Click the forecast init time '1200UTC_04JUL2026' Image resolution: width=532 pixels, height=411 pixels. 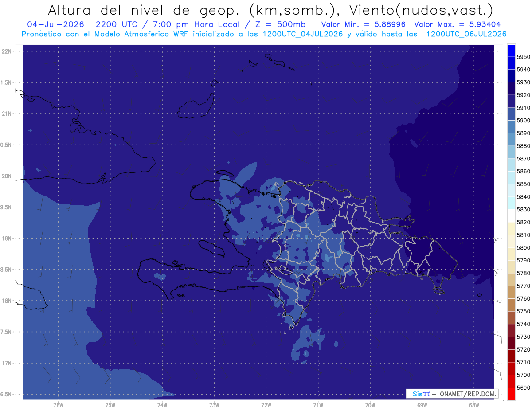pos(303,34)
